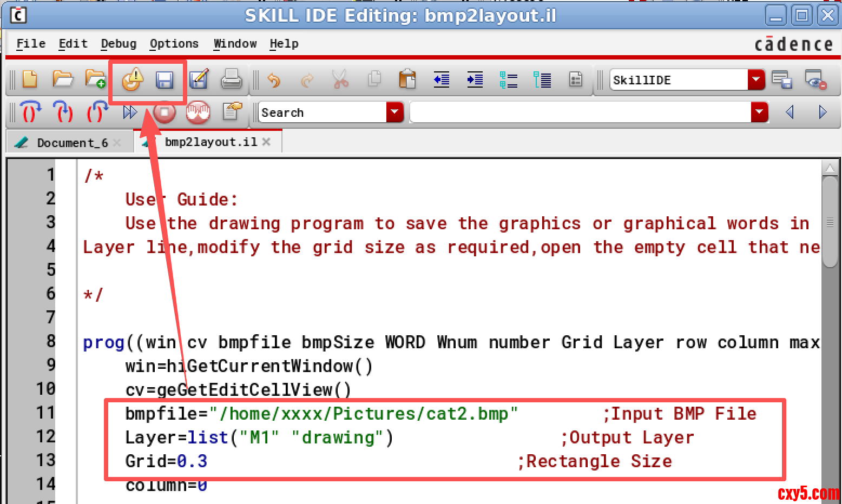Click the Save As icon with pencil
Viewport: 842px width, 504px height.
(199, 80)
